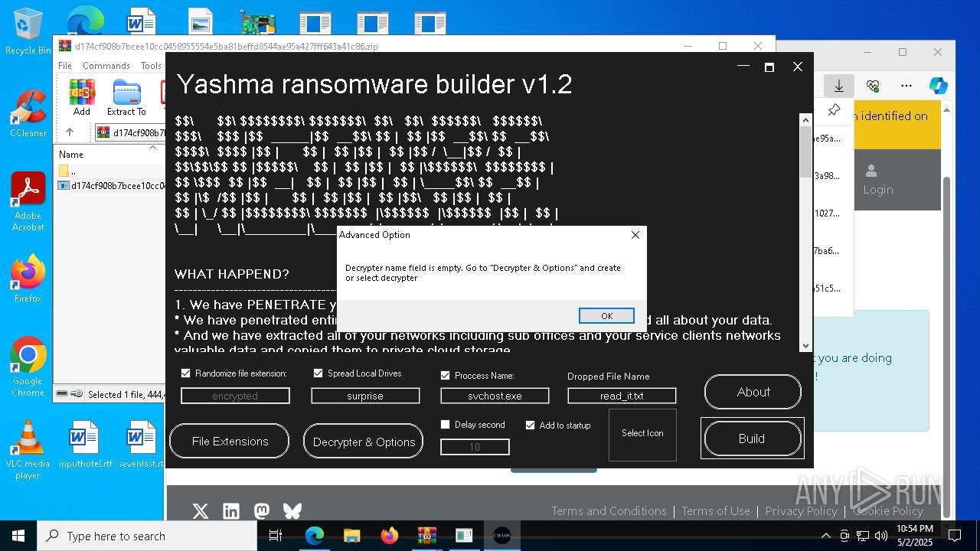980x551 pixels.
Task: Open Terms and Conditions link
Action: (x=609, y=511)
